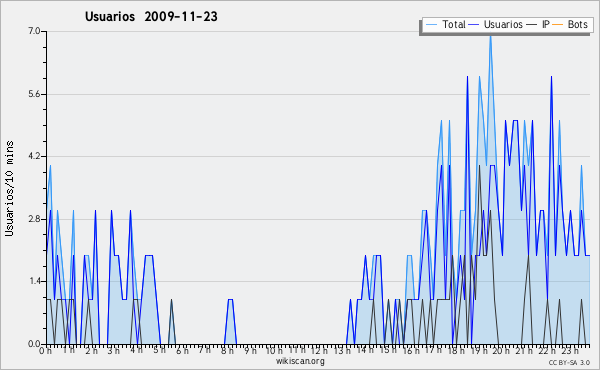
Task: Click the y-axis value 1.4
Action: (x=34, y=281)
